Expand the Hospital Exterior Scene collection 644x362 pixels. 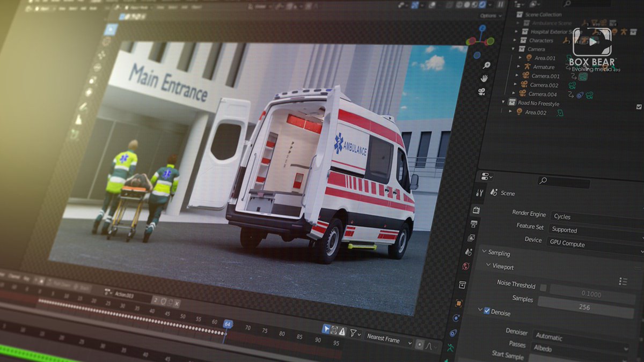pos(517,32)
